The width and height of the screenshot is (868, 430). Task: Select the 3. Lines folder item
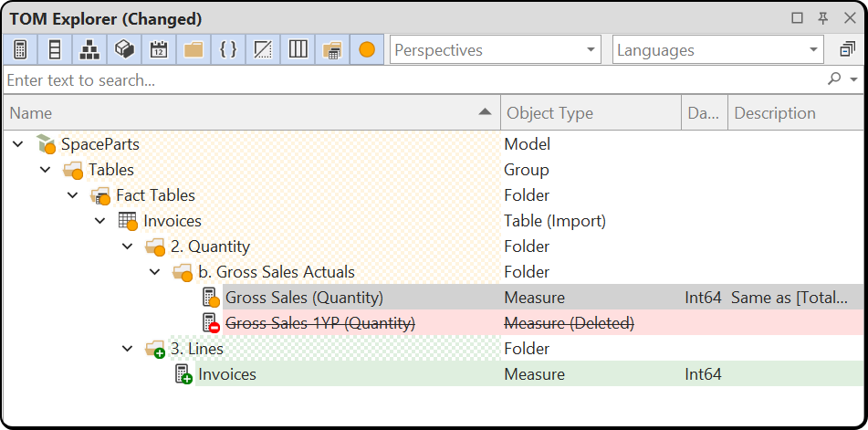197,349
